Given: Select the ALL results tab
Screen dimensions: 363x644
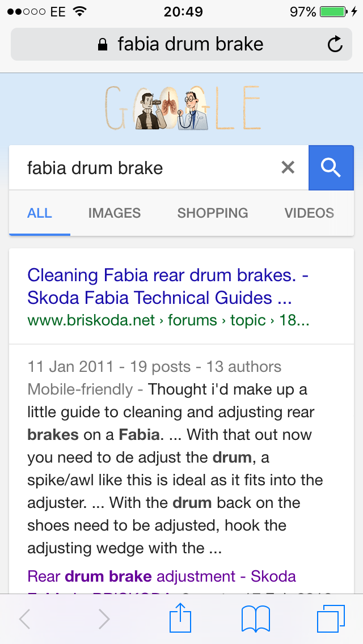Looking at the screenshot, I should (39, 213).
